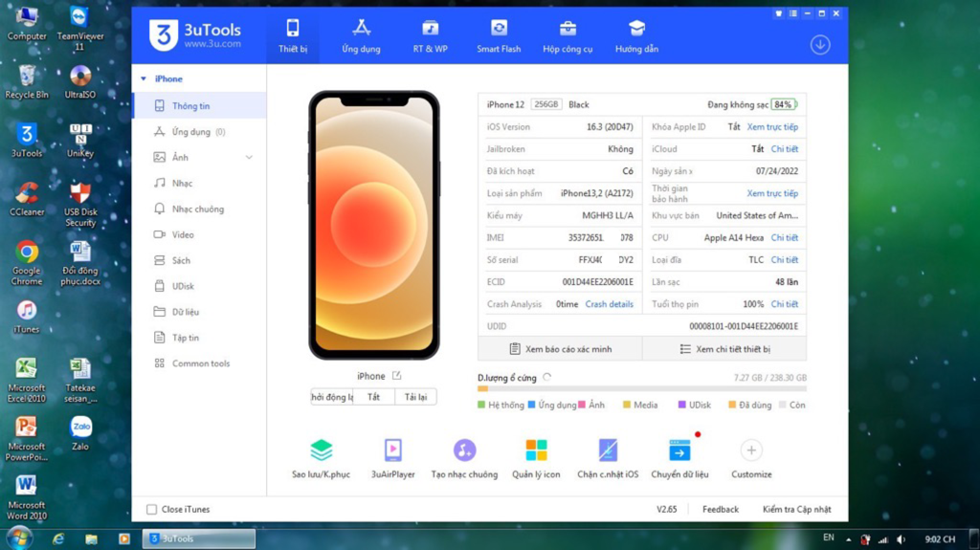Click Xem trực tiếp for Thời gian bảo hành
The height and width of the screenshot is (550, 980).
tap(772, 193)
